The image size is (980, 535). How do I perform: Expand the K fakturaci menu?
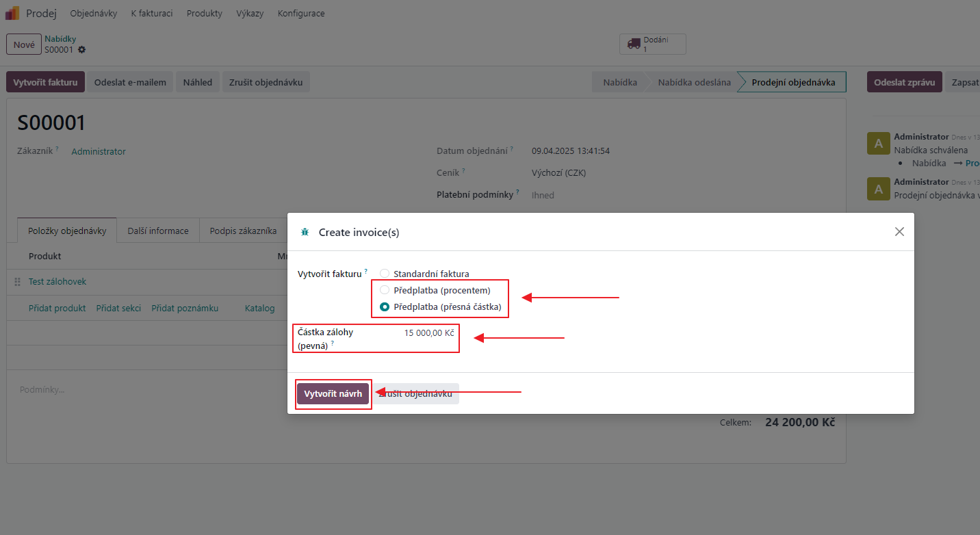[152, 13]
